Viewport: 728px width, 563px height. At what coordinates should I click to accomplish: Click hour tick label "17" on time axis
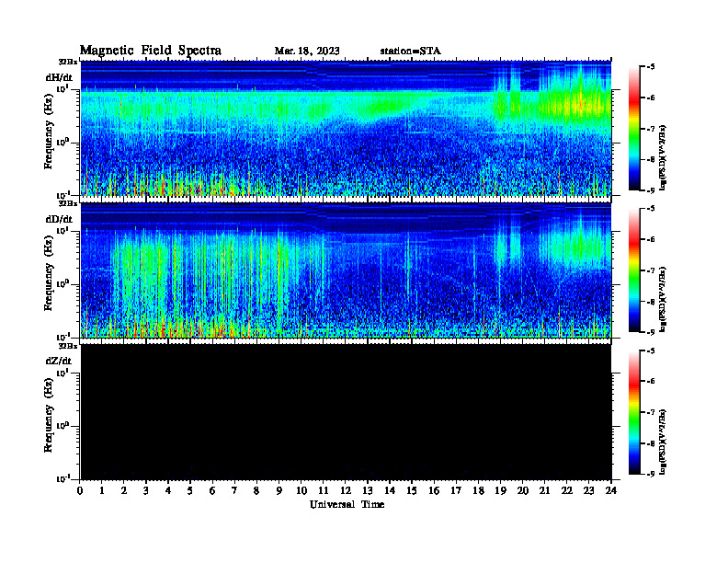click(x=457, y=491)
